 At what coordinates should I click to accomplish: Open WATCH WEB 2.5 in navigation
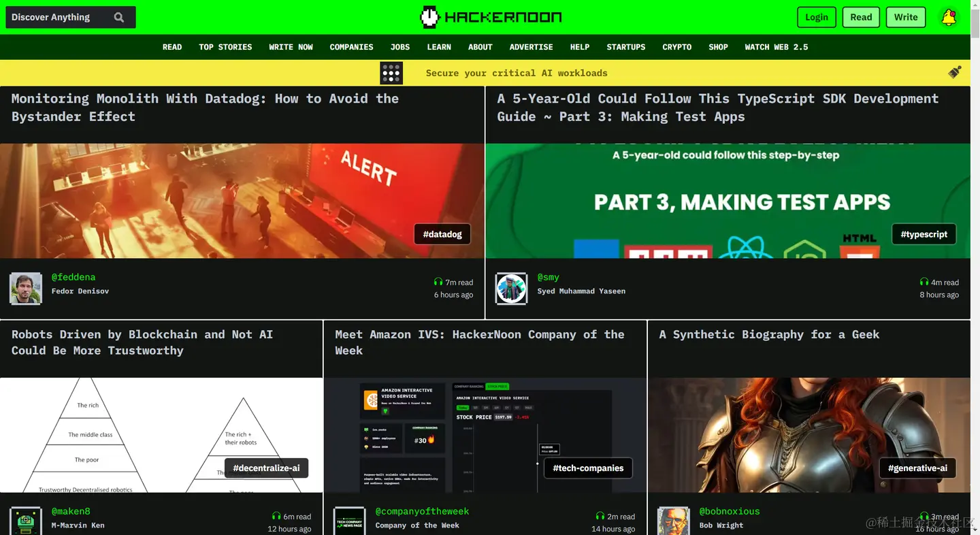[777, 47]
